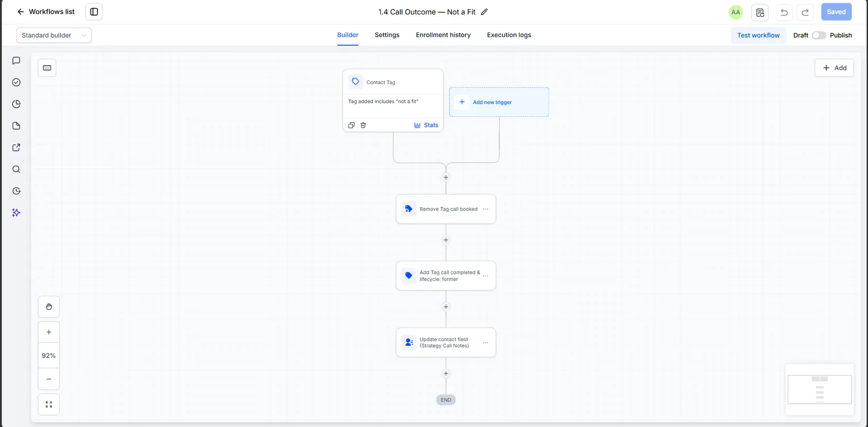Viewport: 868px width, 427px height.
Task: Open the keyboard shortcuts icon
Action: (x=47, y=68)
